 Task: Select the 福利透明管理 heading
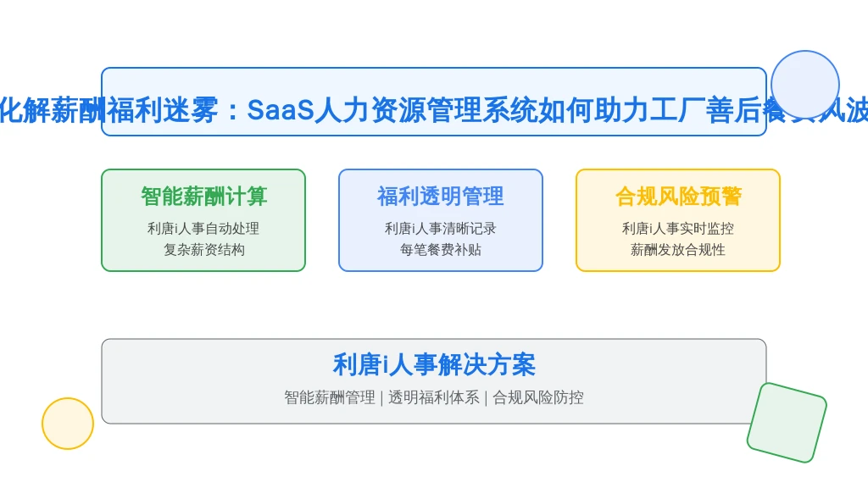tap(441, 197)
